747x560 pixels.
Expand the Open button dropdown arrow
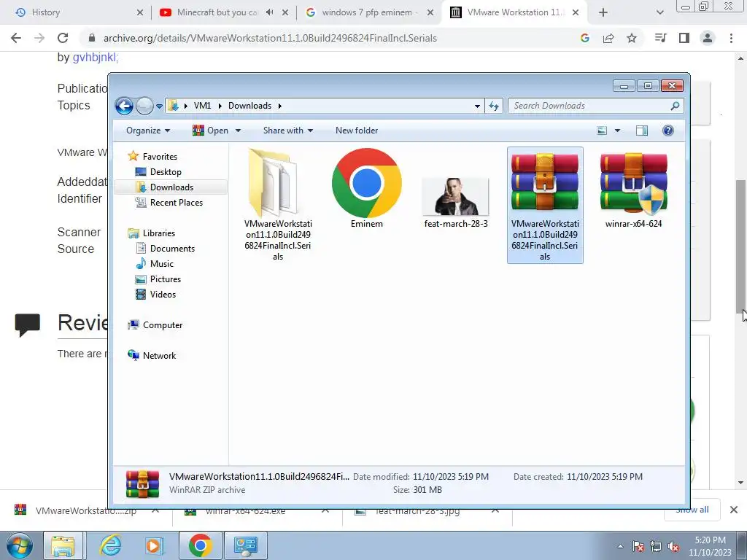[239, 131]
